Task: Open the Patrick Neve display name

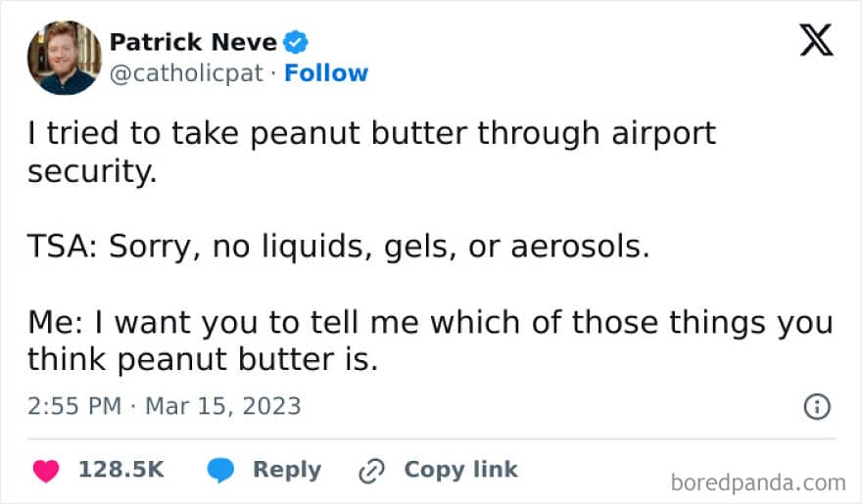Action: coord(193,42)
